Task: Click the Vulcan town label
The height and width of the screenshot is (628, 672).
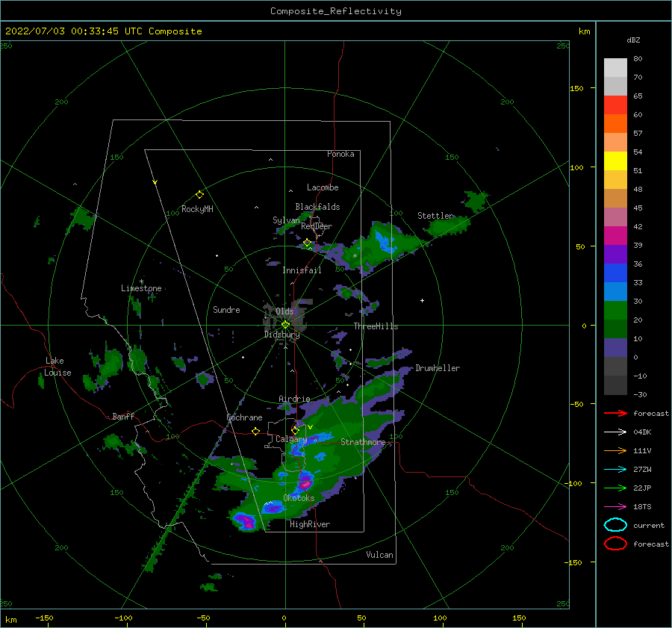Action: [379, 555]
